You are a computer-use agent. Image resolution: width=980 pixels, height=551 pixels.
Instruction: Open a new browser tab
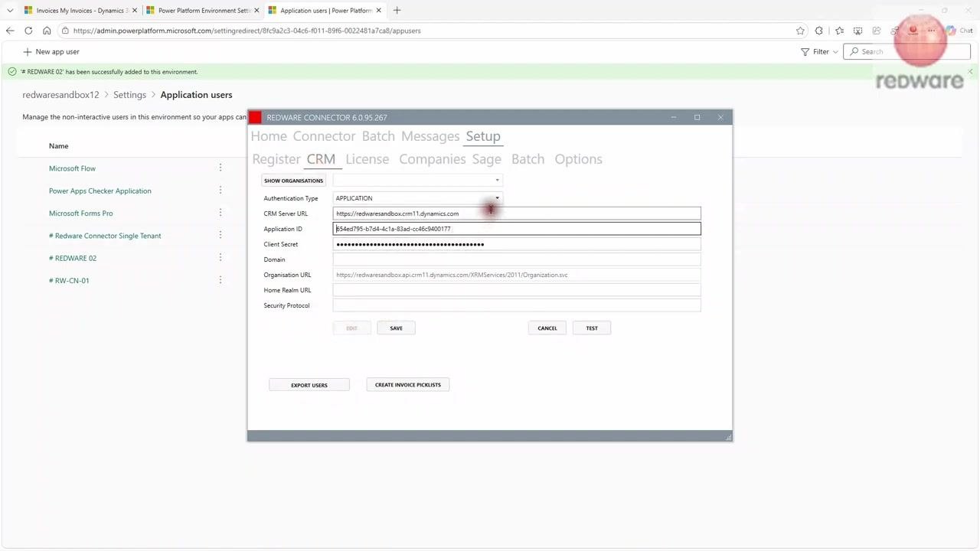pyautogui.click(x=397, y=11)
